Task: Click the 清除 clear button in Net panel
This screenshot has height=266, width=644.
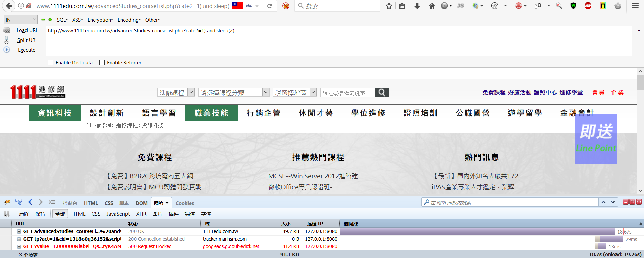Action: click(x=24, y=214)
